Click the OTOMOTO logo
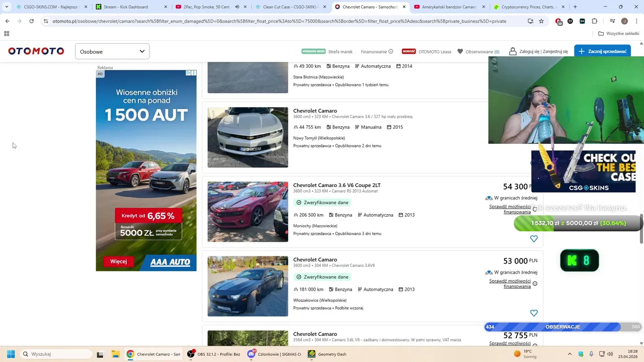644x362 pixels. pos(36,51)
